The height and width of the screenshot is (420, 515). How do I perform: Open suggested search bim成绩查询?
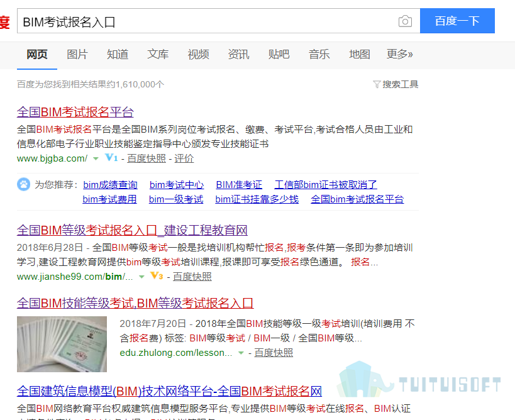coord(111,185)
